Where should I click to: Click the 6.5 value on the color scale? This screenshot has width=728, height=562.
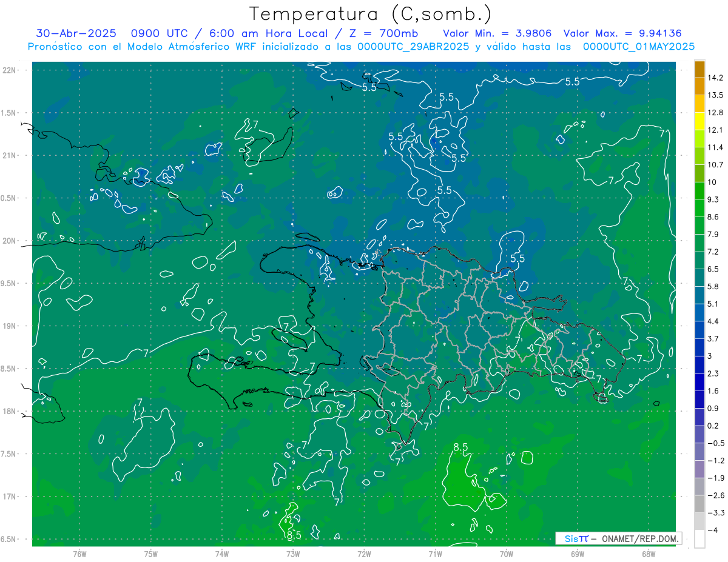pos(713,269)
